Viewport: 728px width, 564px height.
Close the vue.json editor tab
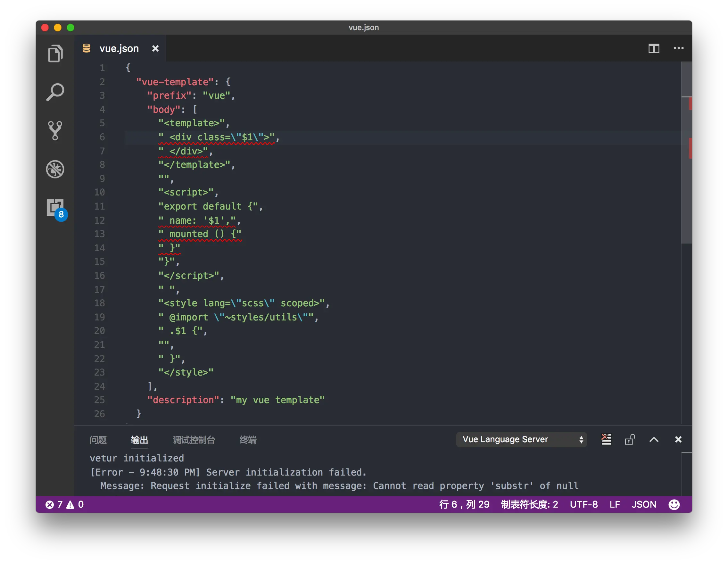tap(155, 48)
